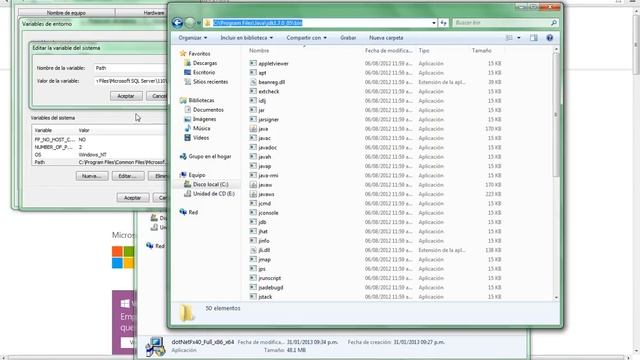Select the jdb file icon
The image size is (640, 360).
click(x=253, y=222)
